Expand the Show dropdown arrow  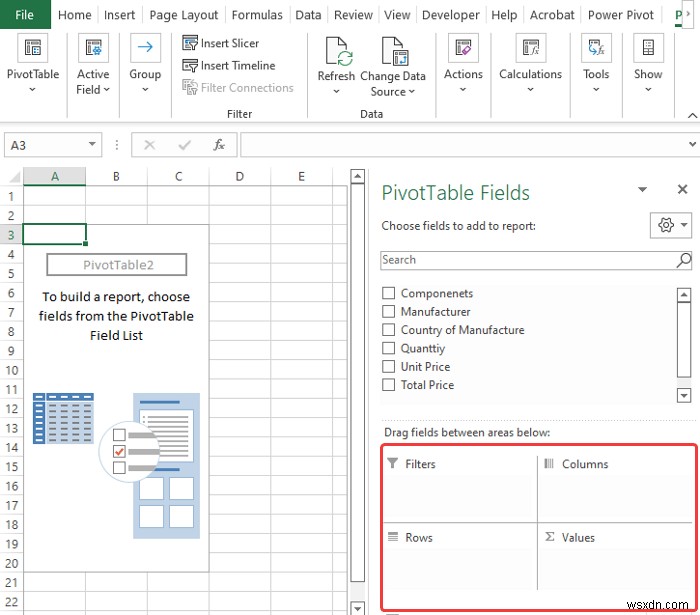(648, 90)
